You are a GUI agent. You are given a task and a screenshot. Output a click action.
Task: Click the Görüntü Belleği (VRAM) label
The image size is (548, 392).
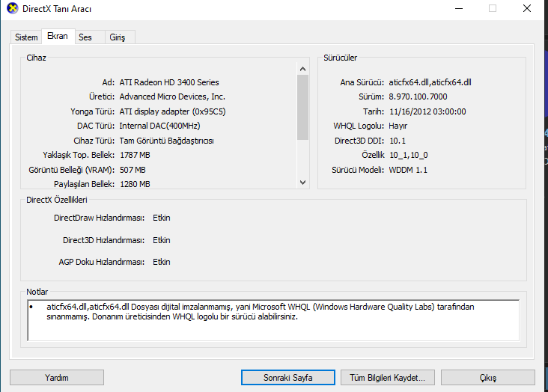pos(71,170)
